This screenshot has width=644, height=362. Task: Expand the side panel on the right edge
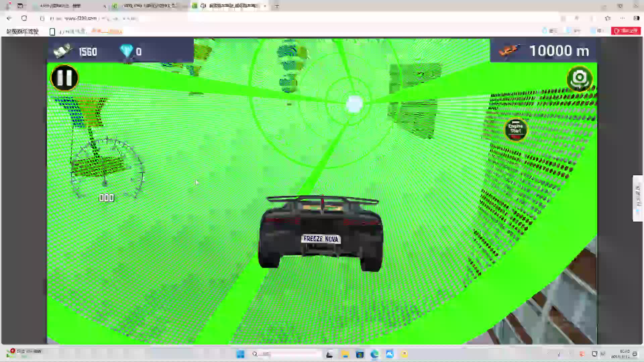point(638,198)
